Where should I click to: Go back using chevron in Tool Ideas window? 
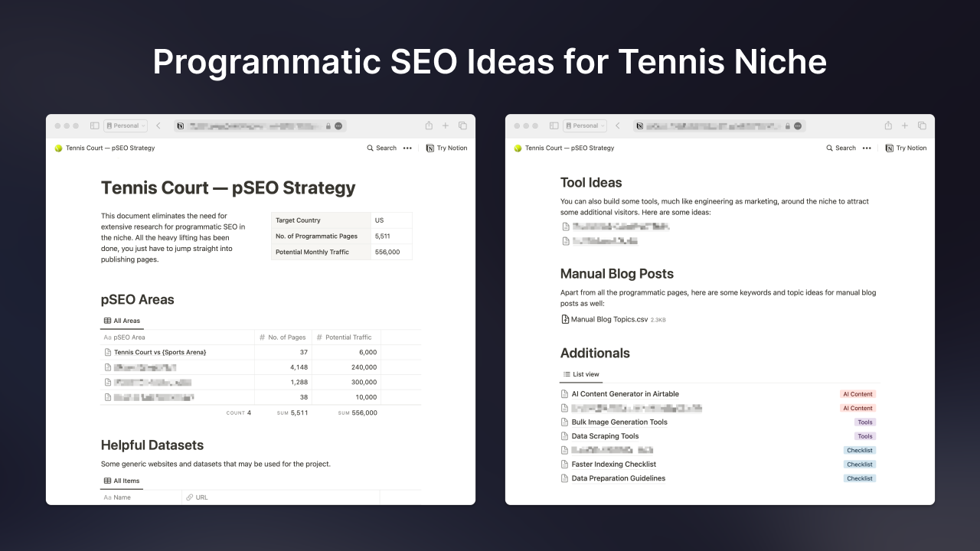click(618, 126)
